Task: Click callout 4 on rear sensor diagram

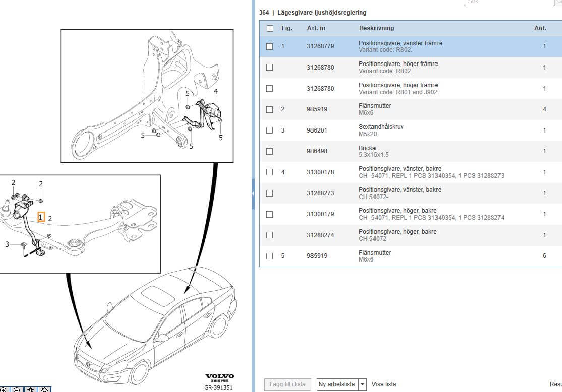Action: click(216, 91)
